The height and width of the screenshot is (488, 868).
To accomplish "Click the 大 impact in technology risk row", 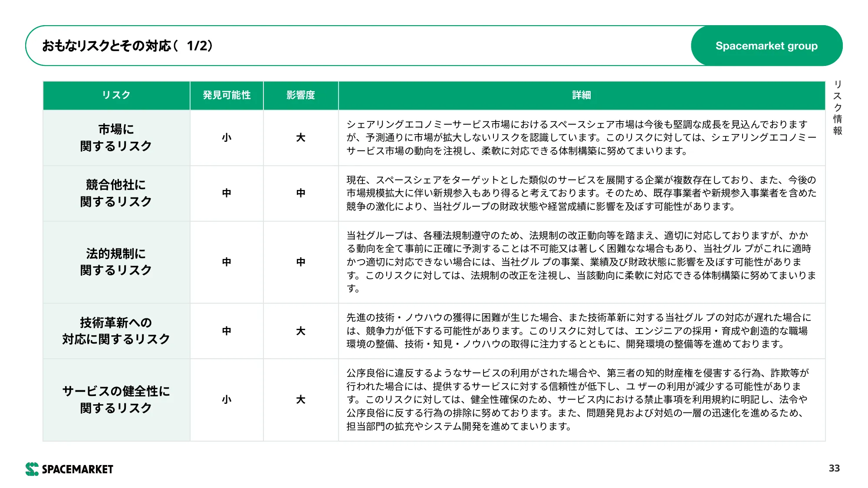I will click(301, 331).
